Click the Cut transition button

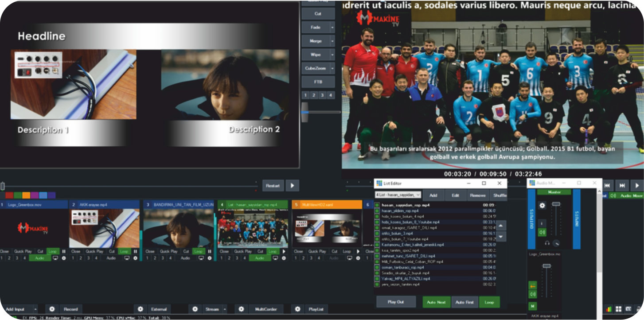[x=318, y=13]
